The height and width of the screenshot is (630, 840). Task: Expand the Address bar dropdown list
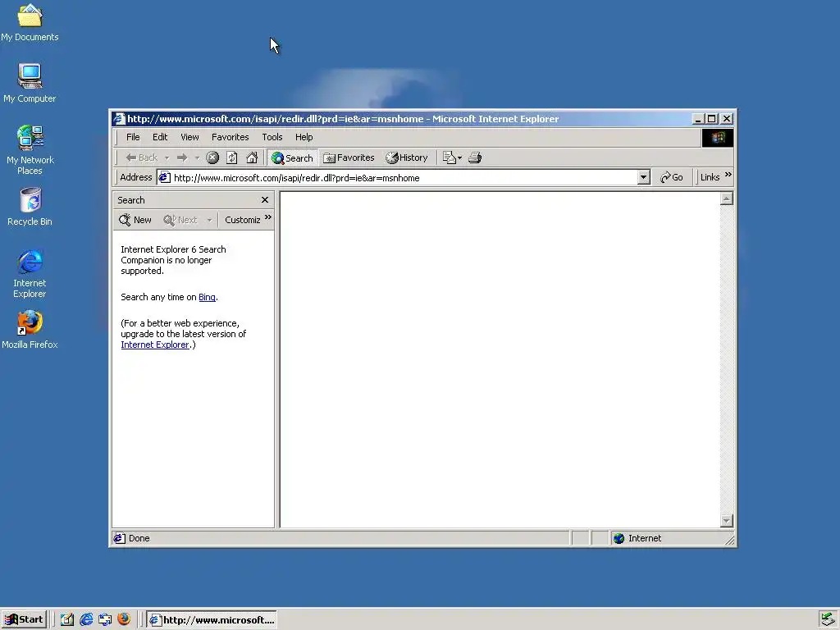click(x=644, y=177)
